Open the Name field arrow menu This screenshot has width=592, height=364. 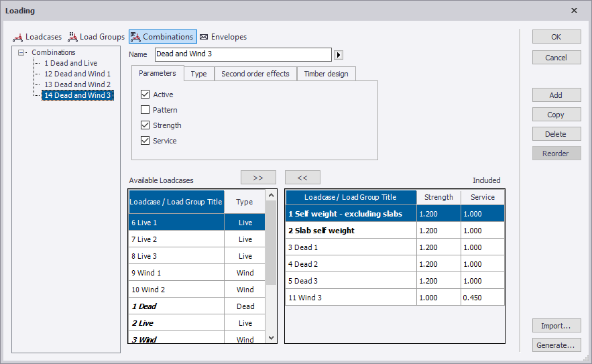339,55
